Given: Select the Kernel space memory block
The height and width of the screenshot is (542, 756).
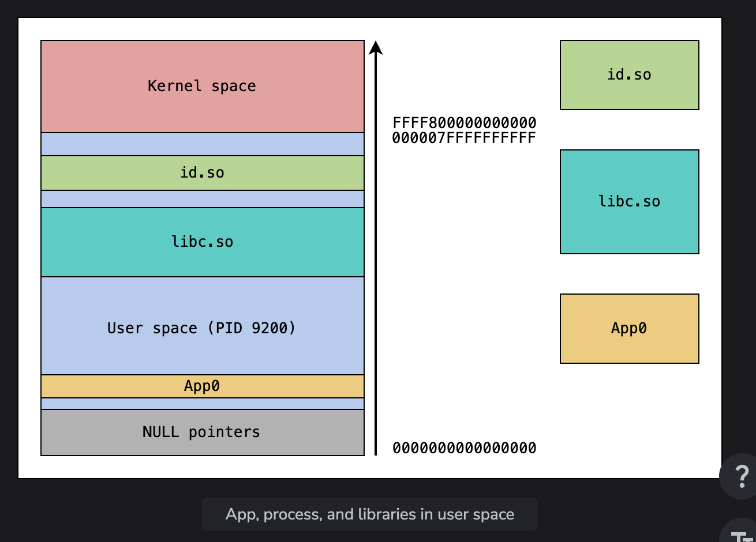Looking at the screenshot, I should click(203, 86).
